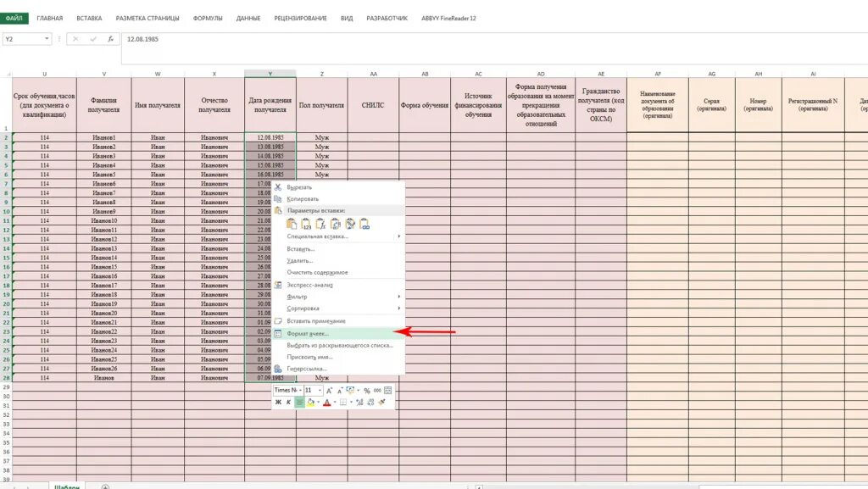Decrease decimal places in mini toolbar

(x=370, y=403)
